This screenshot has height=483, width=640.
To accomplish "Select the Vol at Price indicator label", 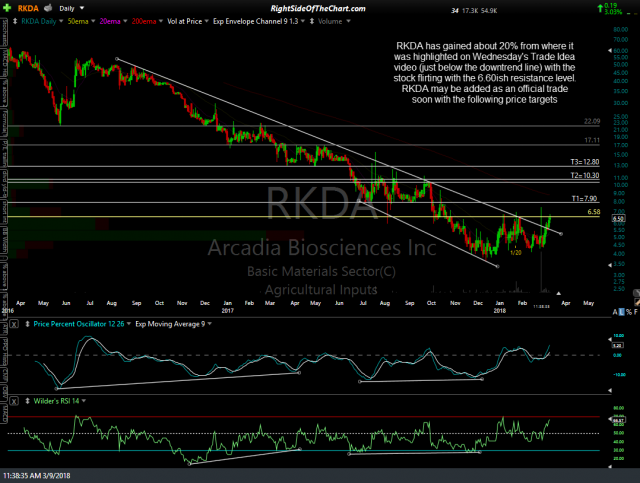I will [x=184, y=21].
